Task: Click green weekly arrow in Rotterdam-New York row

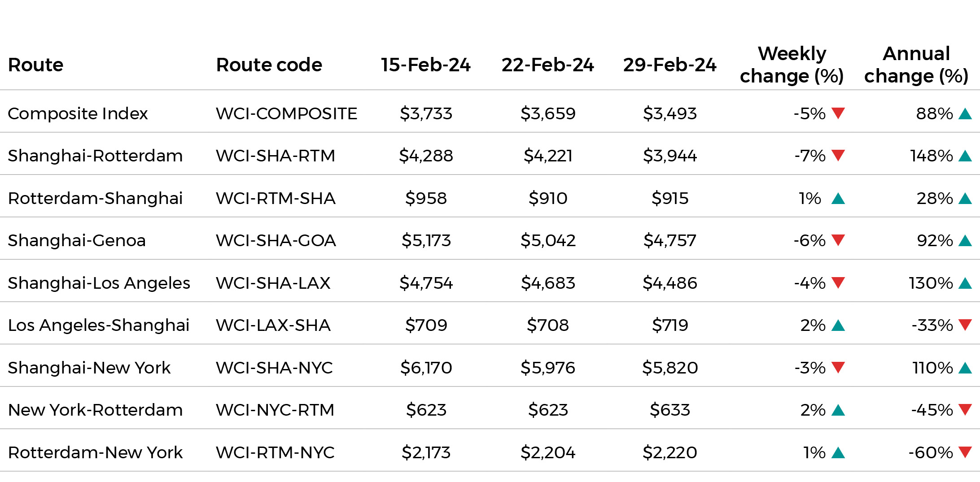Action: point(838,453)
